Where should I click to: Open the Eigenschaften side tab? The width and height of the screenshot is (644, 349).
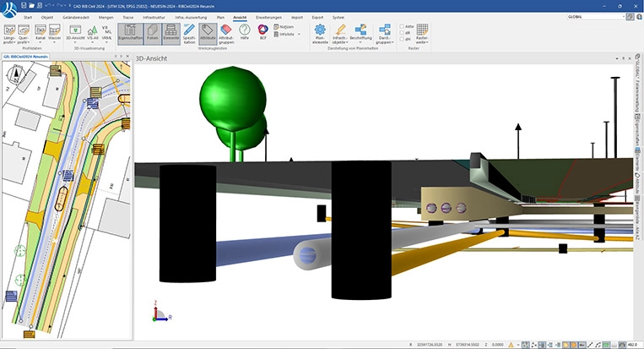tap(637, 130)
